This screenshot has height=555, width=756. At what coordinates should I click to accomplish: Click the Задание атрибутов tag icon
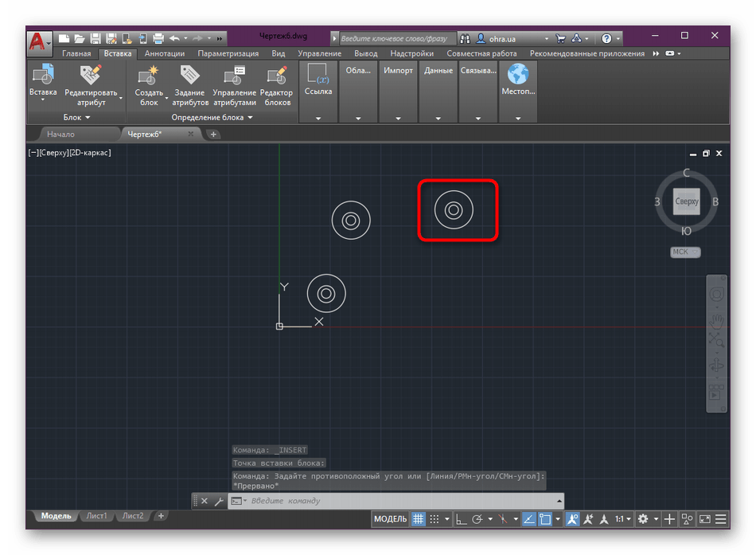190,76
